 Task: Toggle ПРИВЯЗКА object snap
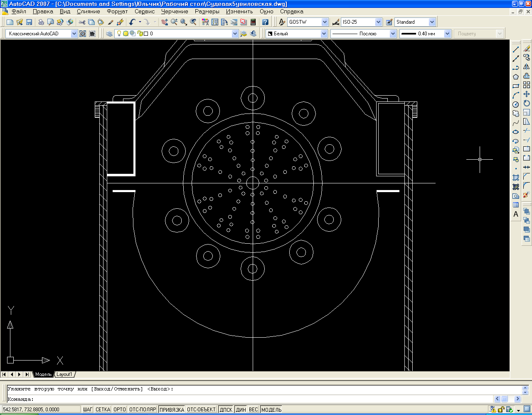(x=172, y=410)
